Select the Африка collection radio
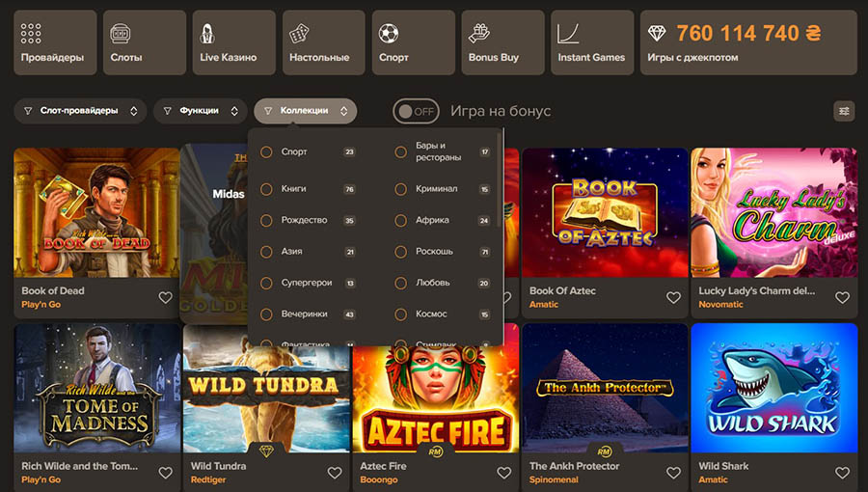The image size is (868, 492). click(x=401, y=220)
